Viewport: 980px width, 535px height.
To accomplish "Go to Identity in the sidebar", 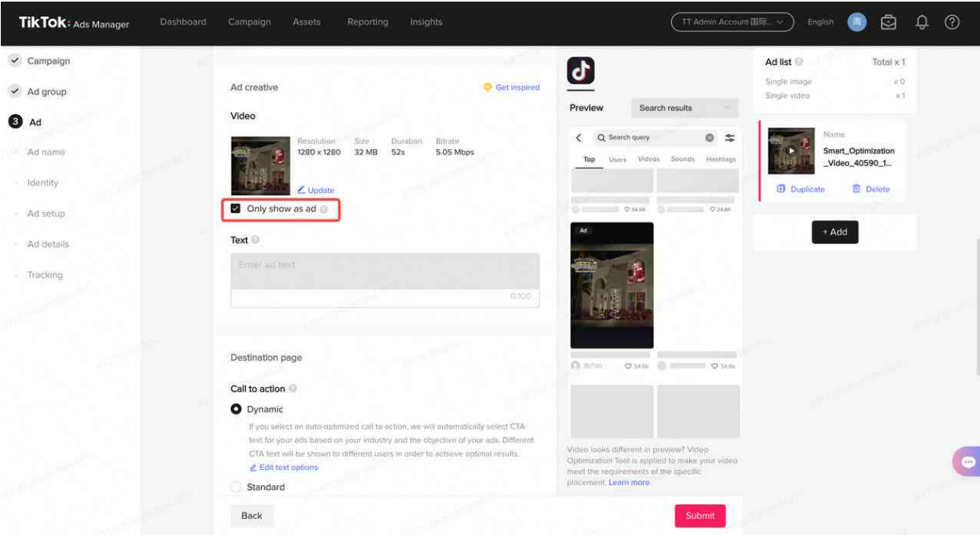I will click(43, 183).
